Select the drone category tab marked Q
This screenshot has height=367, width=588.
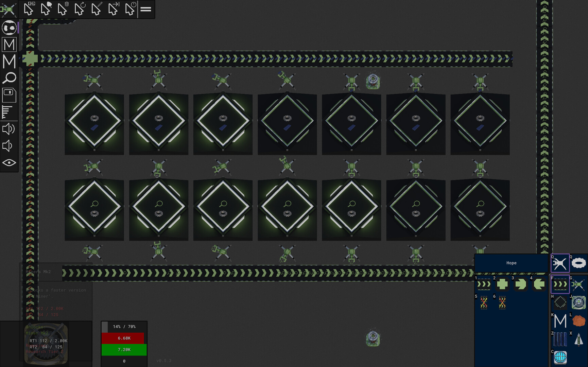click(560, 263)
